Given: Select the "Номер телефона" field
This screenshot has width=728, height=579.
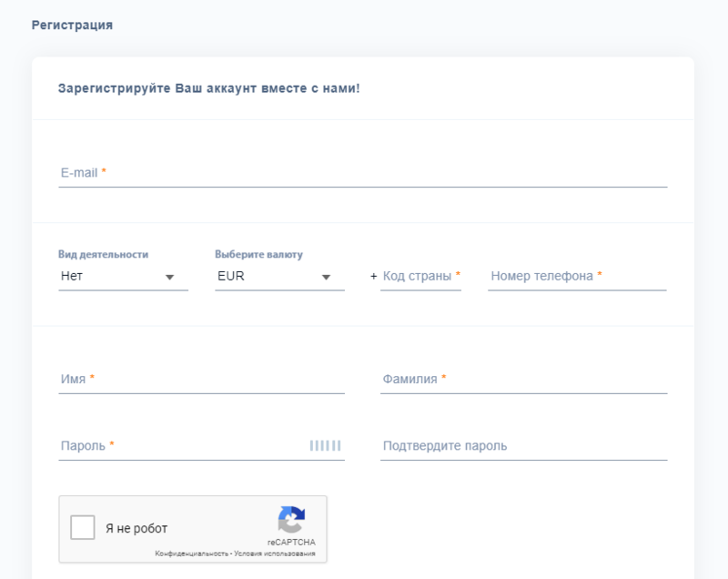Looking at the screenshot, I should tap(577, 276).
